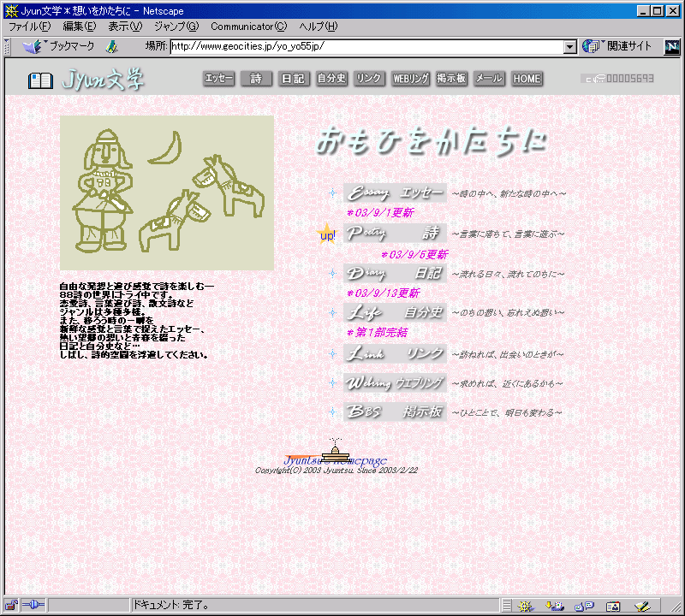Click the sparkle bullet beside Essay
The image size is (685, 616).
[x=333, y=193]
